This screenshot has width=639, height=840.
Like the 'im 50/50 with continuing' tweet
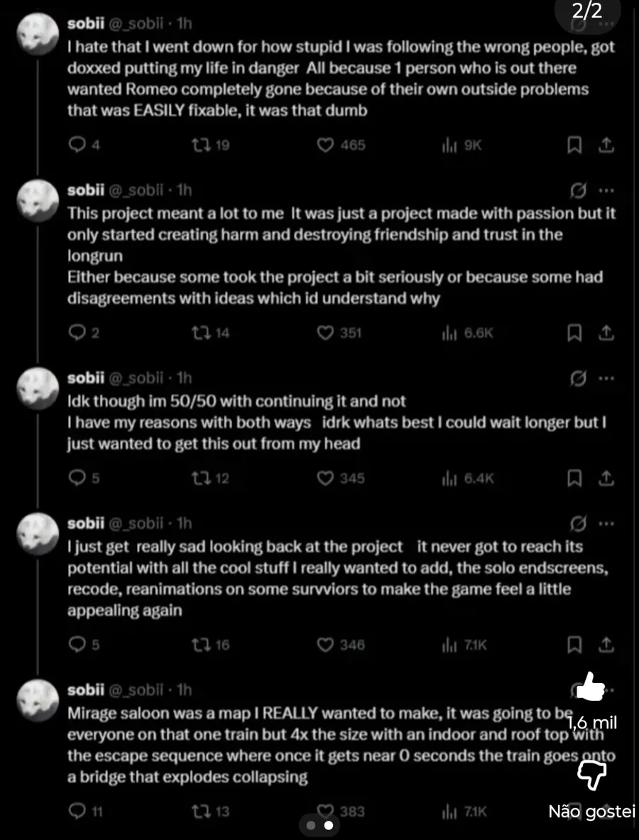pyautogui.click(x=325, y=479)
